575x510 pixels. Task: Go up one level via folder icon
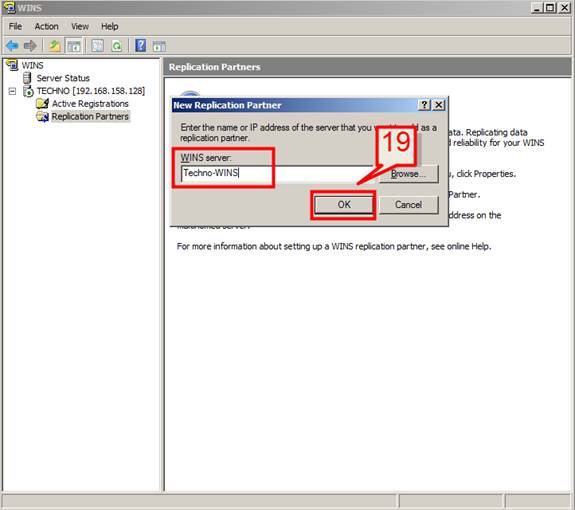point(55,46)
